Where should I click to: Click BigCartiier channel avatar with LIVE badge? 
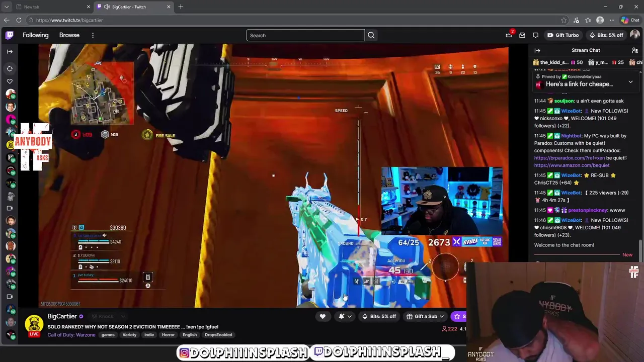click(34, 326)
